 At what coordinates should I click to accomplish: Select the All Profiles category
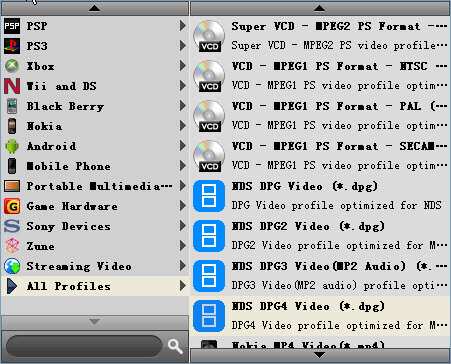pos(95,286)
